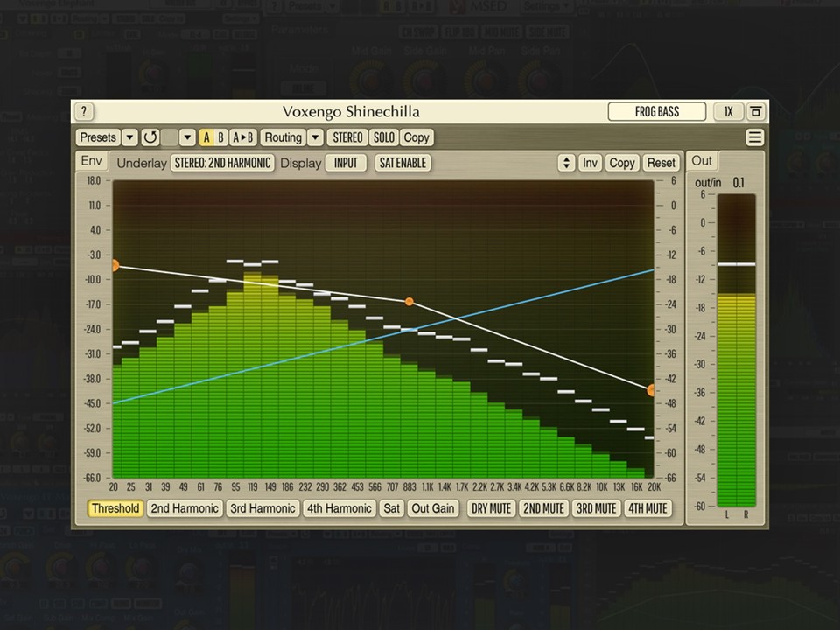Select the orange envelope point at 20K edge

point(651,390)
